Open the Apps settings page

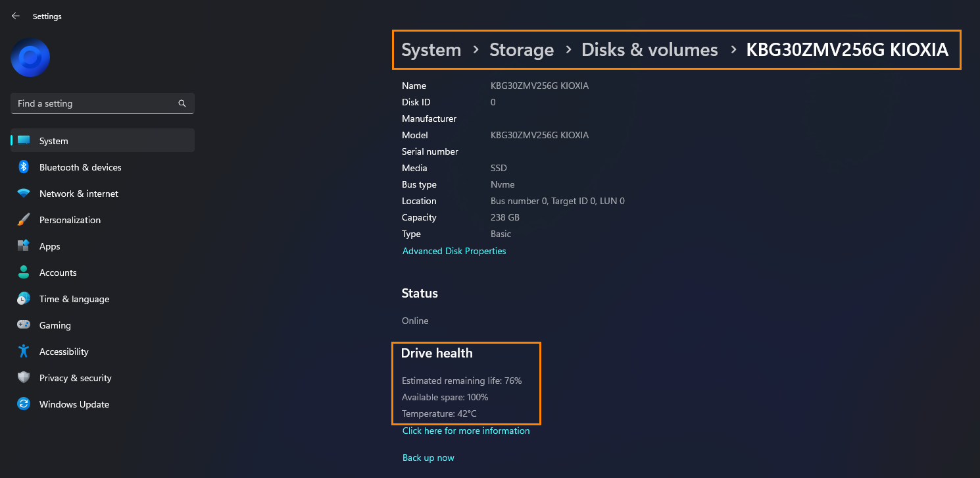pyautogui.click(x=103, y=246)
